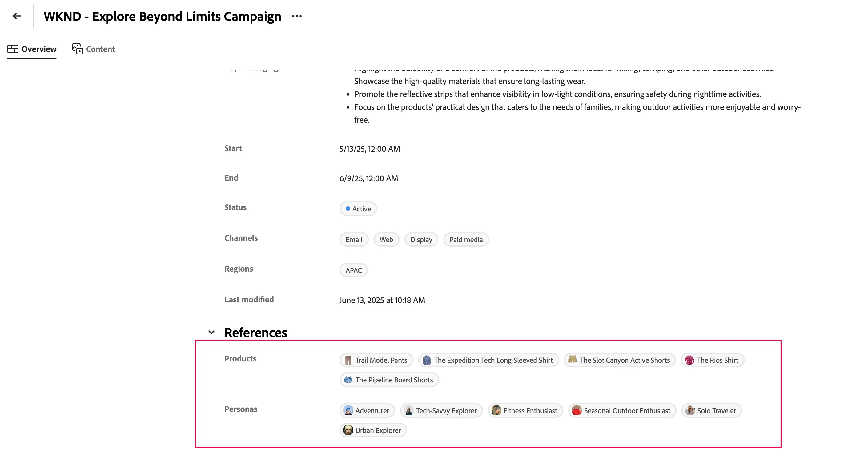The image size is (868, 467).
Task: Switch to the Overview tab
Action: (32, 49)
